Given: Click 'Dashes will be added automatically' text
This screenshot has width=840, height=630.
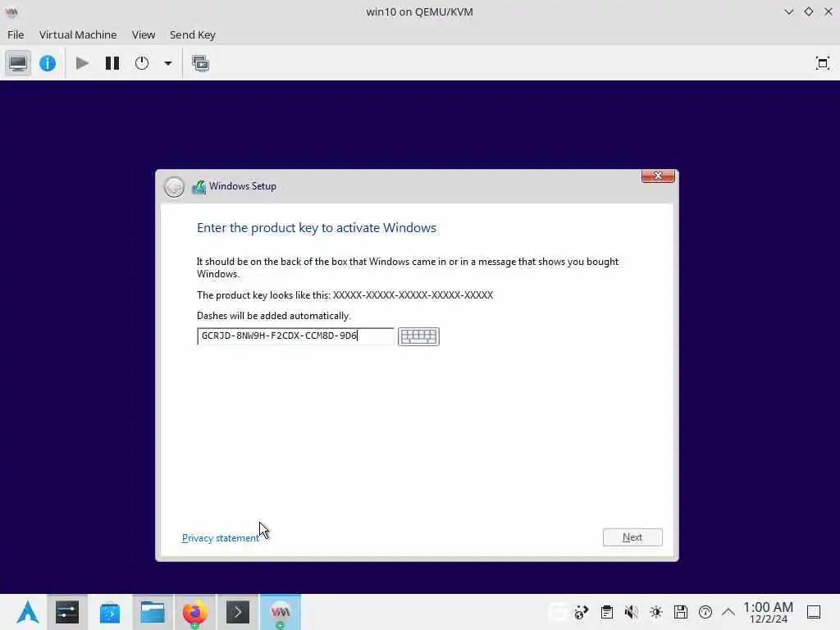Looking at the screenshot, I should coord(274,316).
